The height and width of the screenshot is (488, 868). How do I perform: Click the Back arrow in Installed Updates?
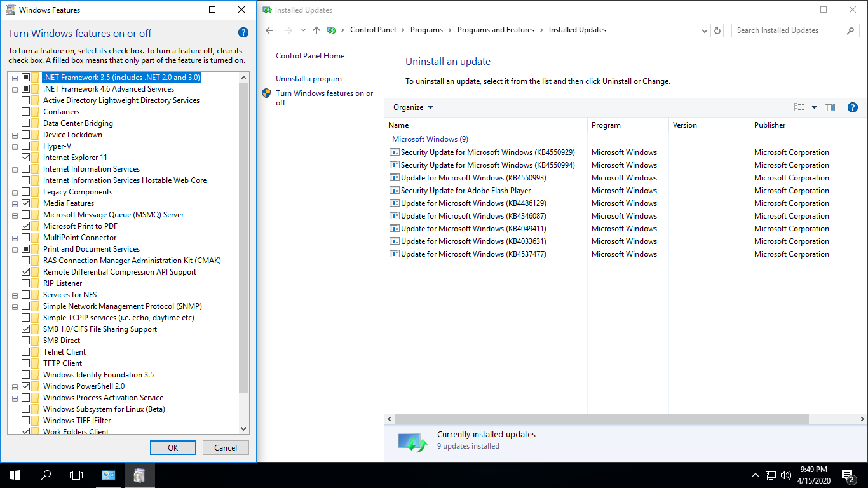tap(269, 30)
